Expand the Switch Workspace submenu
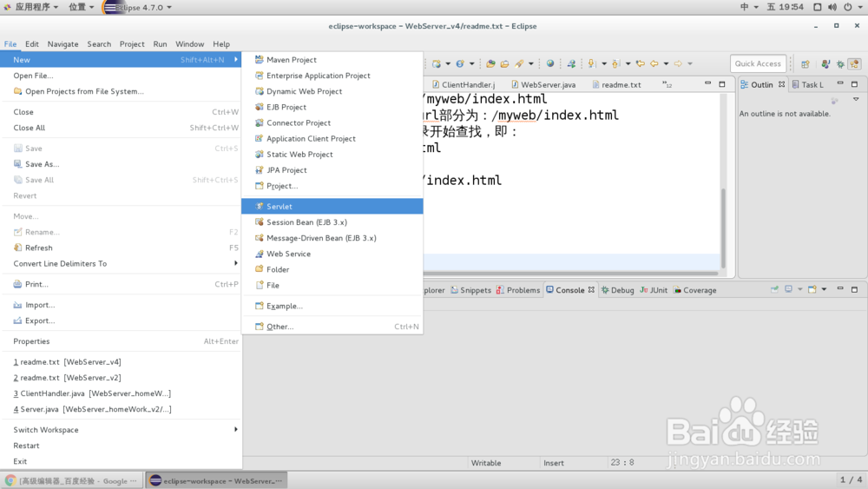This screenshot has height=489, width=868. (122, 430)
